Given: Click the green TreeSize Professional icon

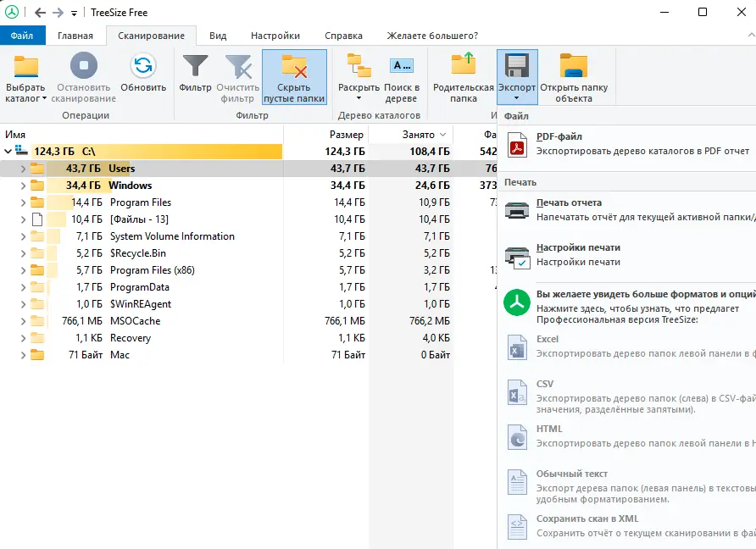Looking at the screenshot, I should [517, 302].
